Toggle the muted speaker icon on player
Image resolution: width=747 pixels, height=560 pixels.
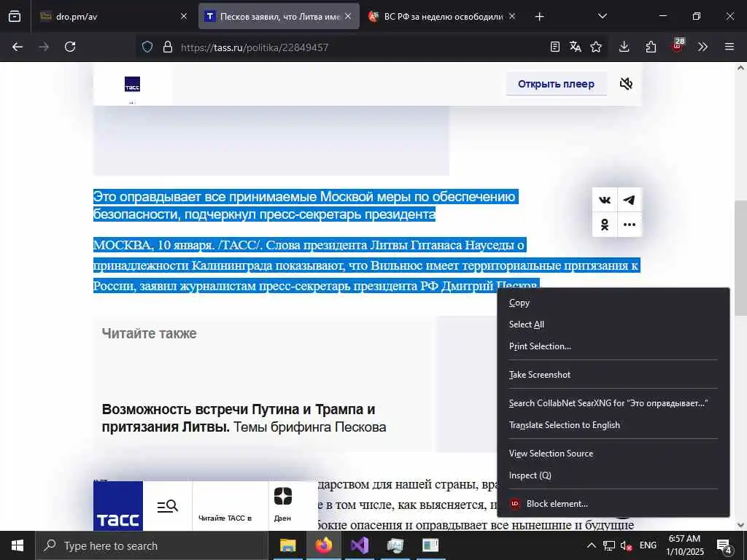click(x=626, y=84)
